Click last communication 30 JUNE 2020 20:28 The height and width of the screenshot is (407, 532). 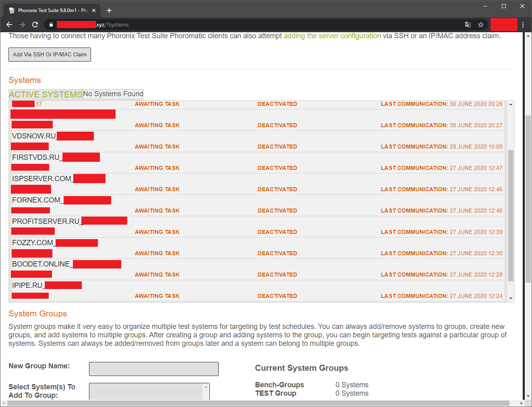[x=442, y=104]
